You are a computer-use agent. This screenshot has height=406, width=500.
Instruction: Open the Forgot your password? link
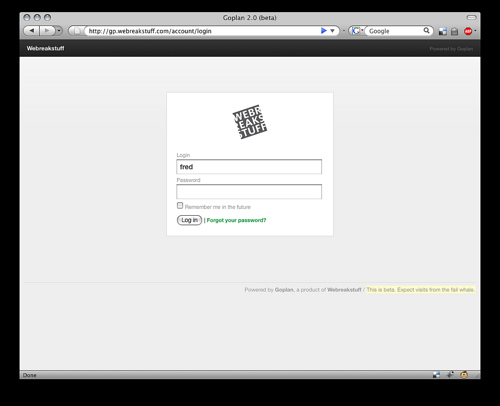click(236, 220)
